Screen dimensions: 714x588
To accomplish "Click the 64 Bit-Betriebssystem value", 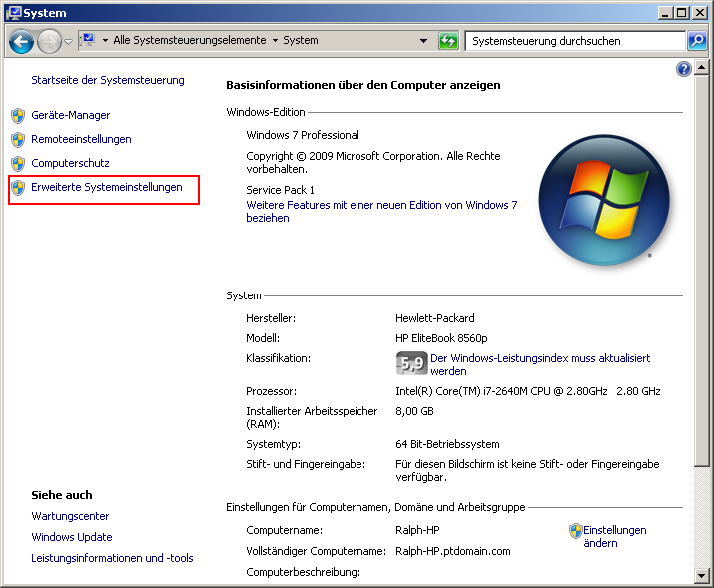I will click(x=447, y=444).
